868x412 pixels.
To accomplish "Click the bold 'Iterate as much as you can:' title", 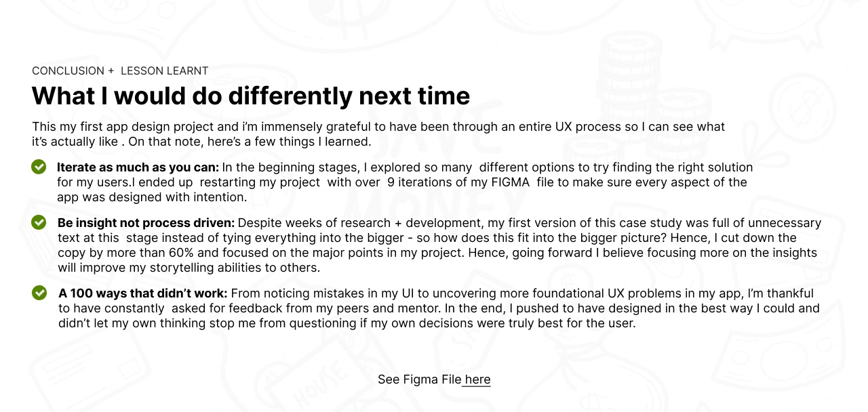I will click(x=138, y=167).
